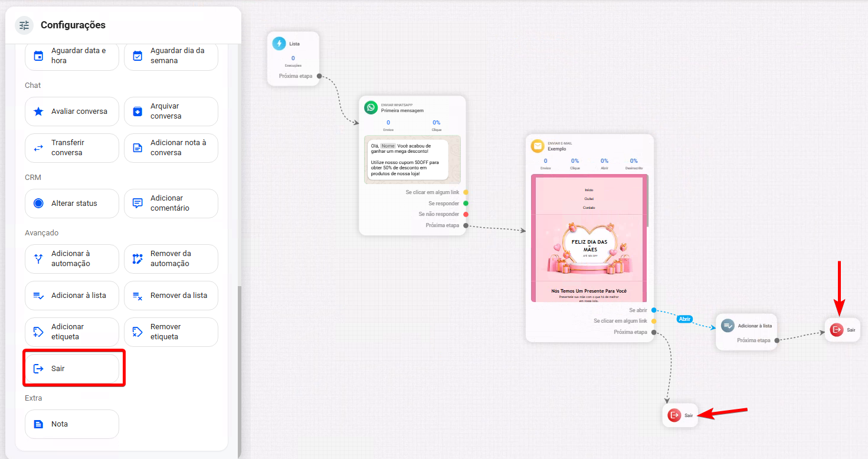Click the red Sair node icon at bottom of canvas

674,415
